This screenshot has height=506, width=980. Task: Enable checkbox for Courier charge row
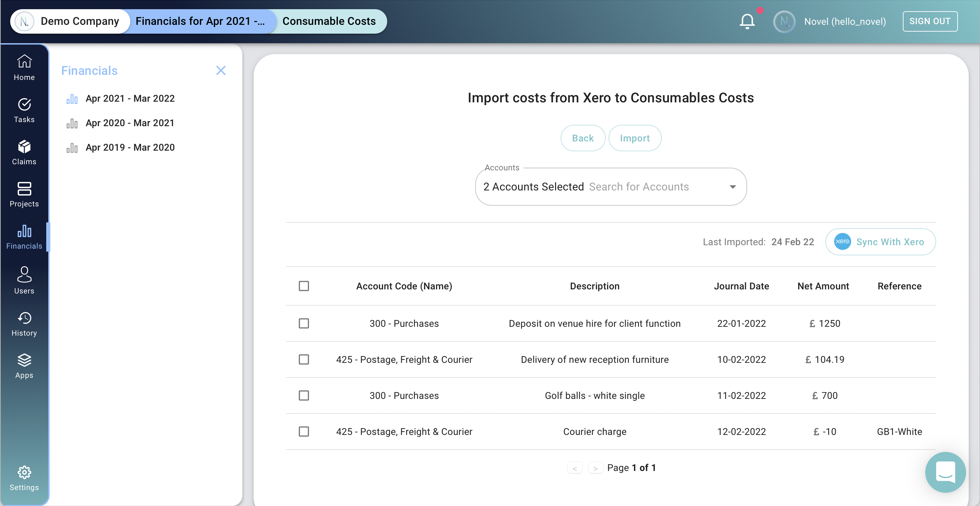304,431
